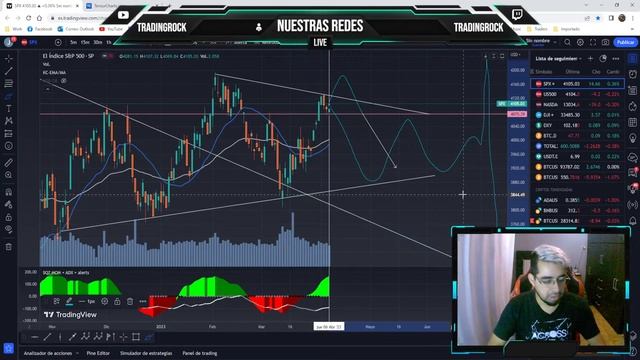Open the ideas lightbulb panel

click(633, 138)
